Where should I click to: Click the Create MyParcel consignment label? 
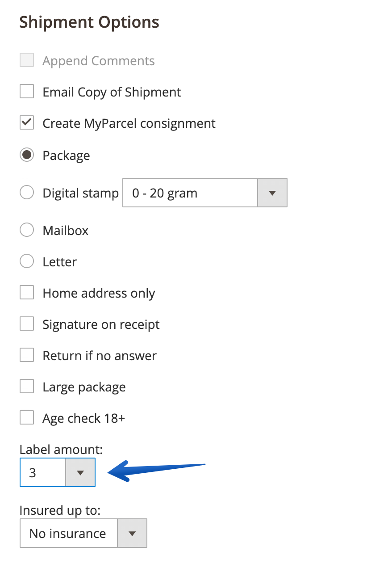point(129,123)
